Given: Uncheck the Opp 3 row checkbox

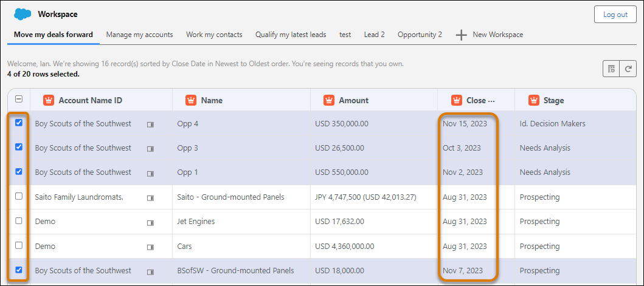Looking at the screenshot, I should pyautogui.click(x=19, y=147).
